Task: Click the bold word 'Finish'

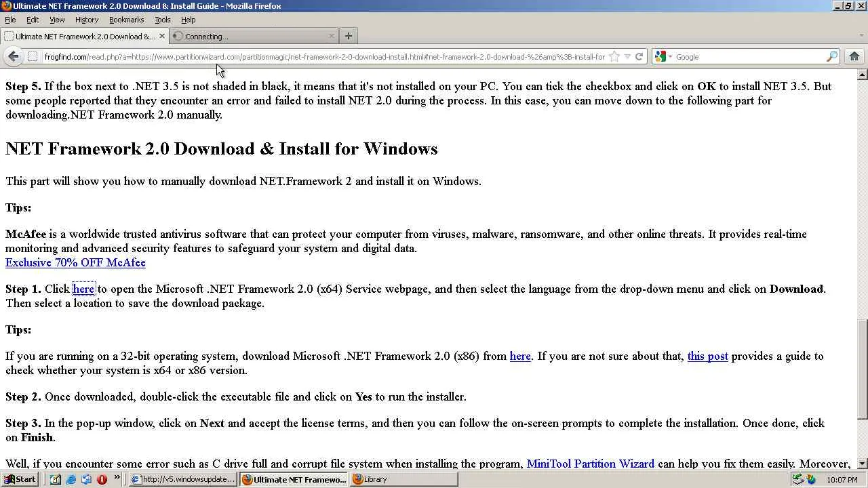Action: point(37,437)
